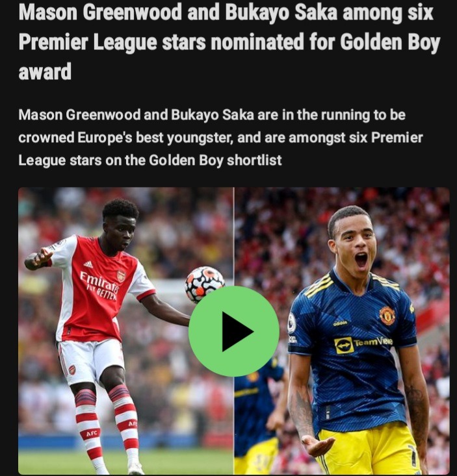
Task: Click the Emirates Fly Better sponsor logo
Action: point(99,285)
